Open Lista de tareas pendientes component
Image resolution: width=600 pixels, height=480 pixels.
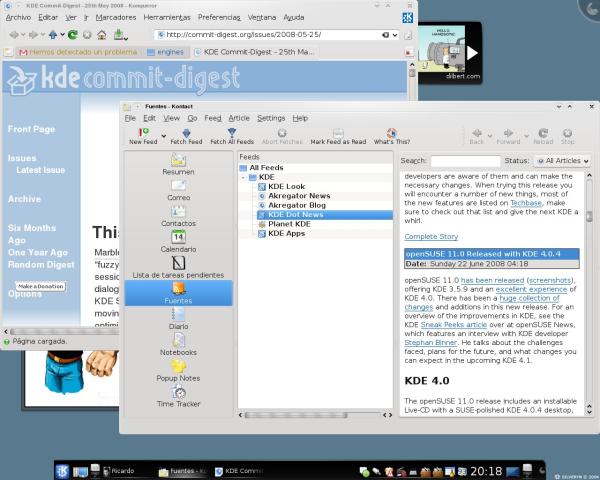pyautogui.click(x=178, y=267)
